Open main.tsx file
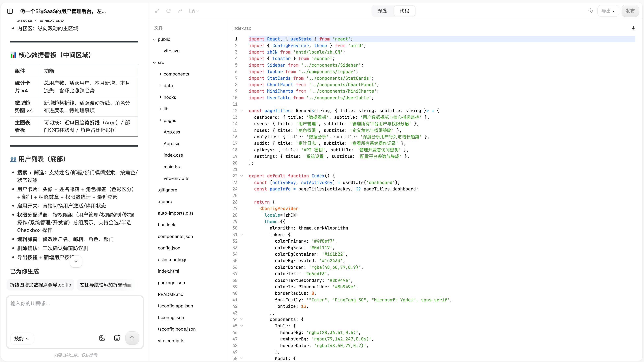The height and width of the screenshot is (362, 644). [x=172, y=167]
